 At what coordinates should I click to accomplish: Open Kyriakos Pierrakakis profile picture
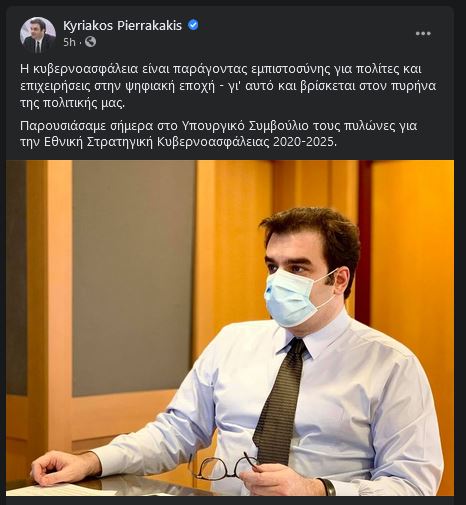click(x=38, y=35)
